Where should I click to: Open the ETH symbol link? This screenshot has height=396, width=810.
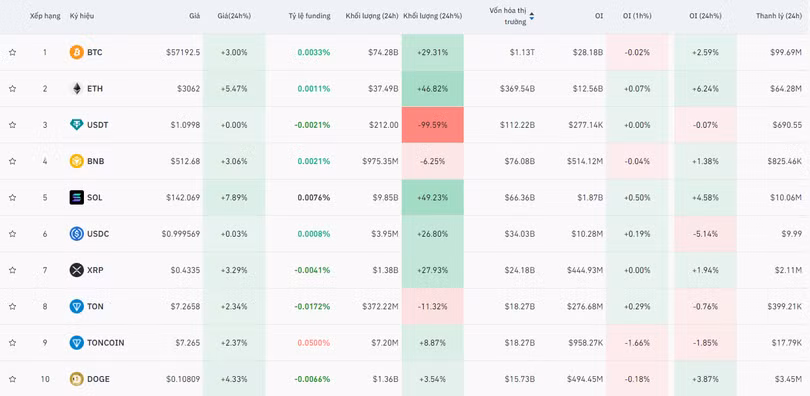(x=95, y=89)
